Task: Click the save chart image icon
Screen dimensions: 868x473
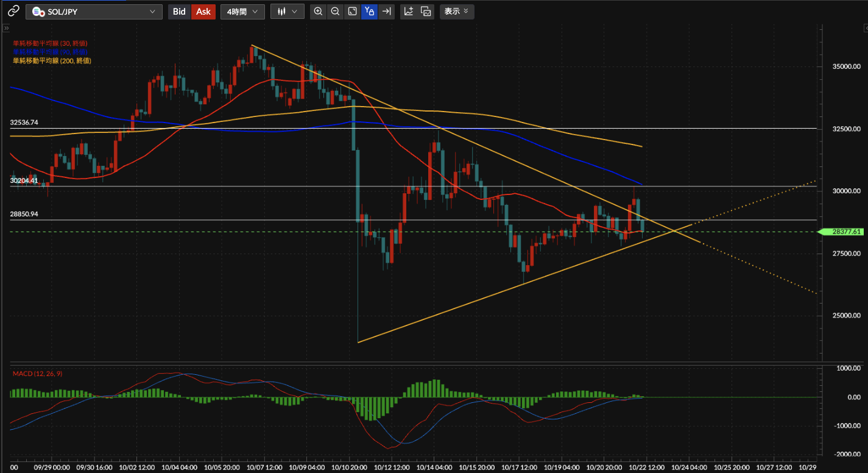Action: (x=426, y=12)
